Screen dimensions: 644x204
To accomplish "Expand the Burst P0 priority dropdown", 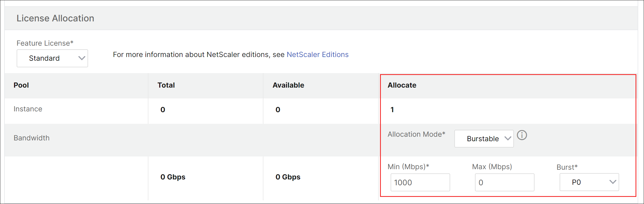I will (x=589, y=182).
